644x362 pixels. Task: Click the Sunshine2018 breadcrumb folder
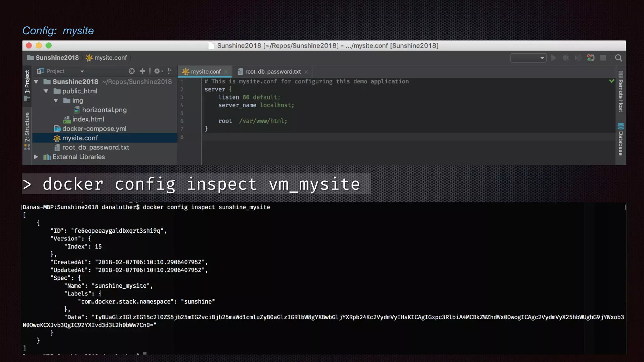click(x=53, y=58)
